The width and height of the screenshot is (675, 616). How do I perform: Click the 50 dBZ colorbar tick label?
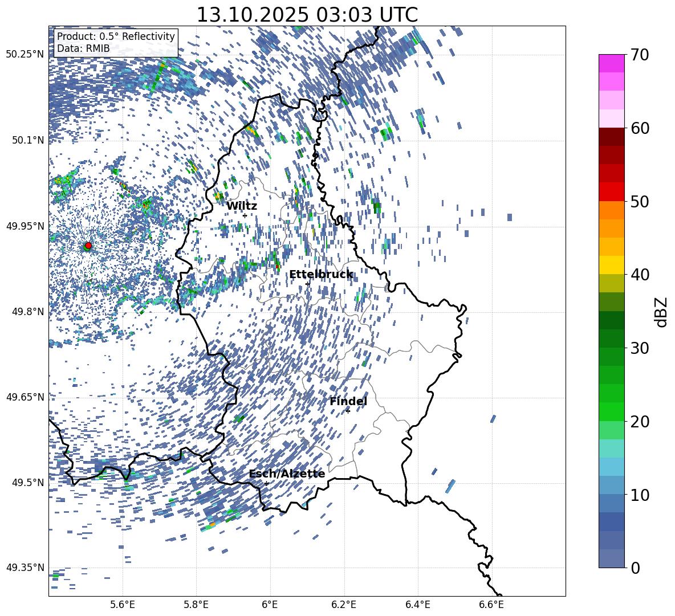[640, 202]
